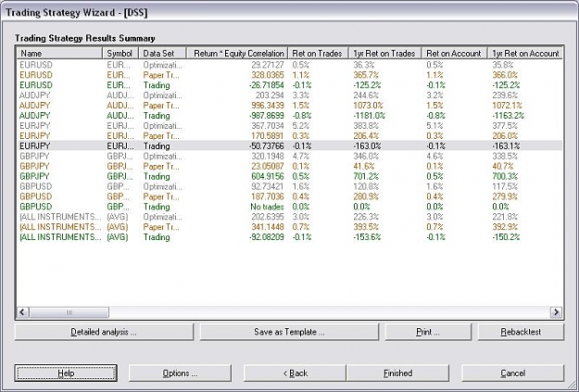This screenshot has width=579, height=392.
Task: Click value 366.0% in 1yr Ret on Account
Action: 505,75
